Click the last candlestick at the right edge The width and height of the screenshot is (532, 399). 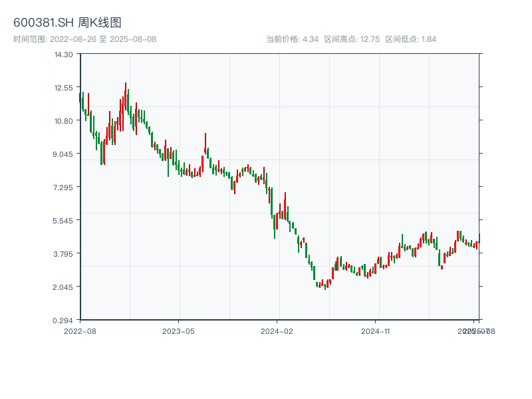(479, 238)
